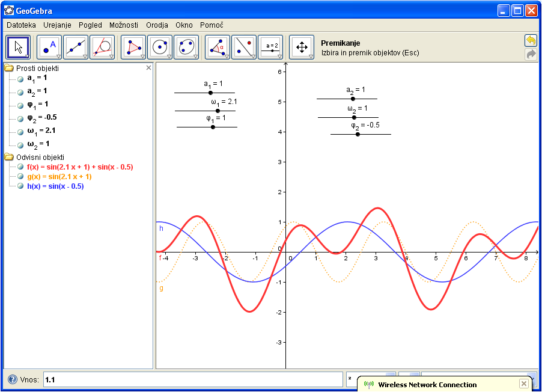The width and height of the screenshot is (542, 392).
Task: Select the Polygon tool
Action: (x=133, y=48)
